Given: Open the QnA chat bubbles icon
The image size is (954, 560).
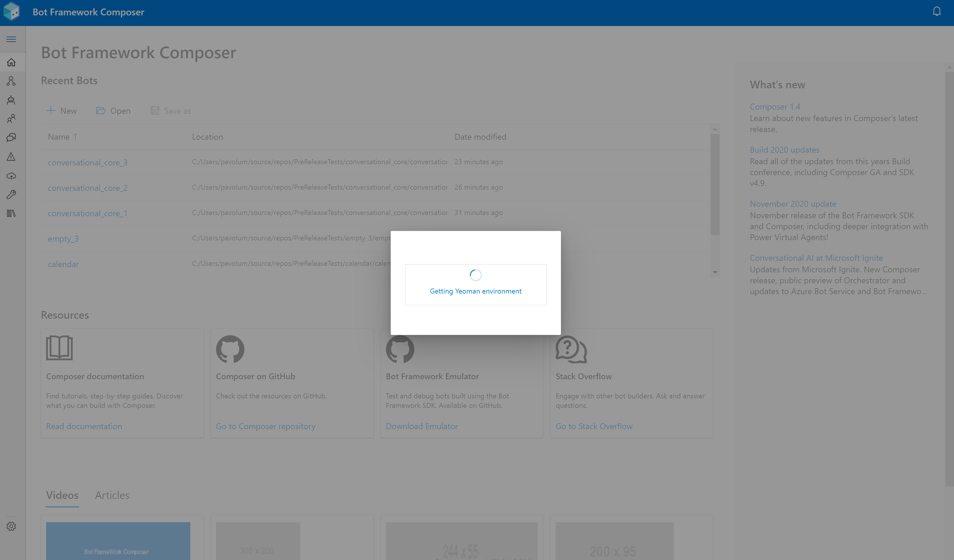Looking at the screenshot, I should coord(11,138).
